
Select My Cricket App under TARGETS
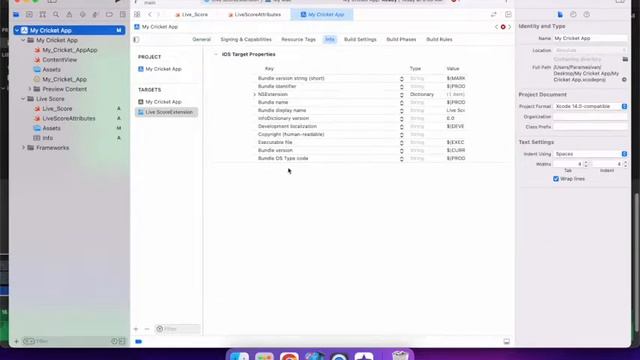[x=164, y=102]
